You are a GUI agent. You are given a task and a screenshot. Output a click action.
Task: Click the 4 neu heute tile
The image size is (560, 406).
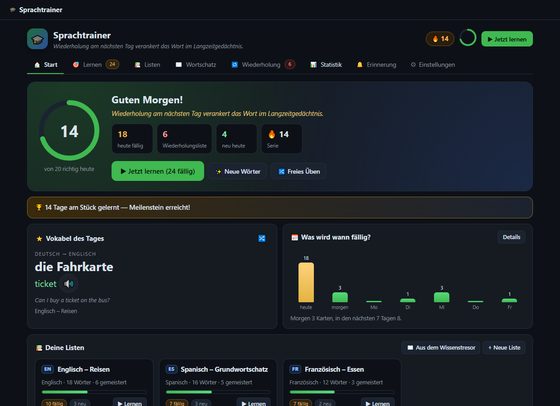coord(236,139)
